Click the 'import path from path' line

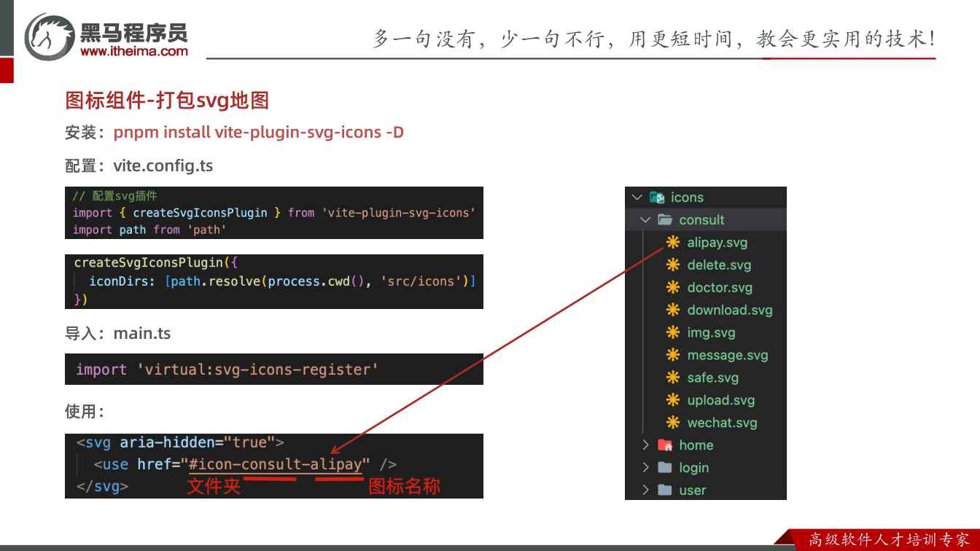pos(149,230)
